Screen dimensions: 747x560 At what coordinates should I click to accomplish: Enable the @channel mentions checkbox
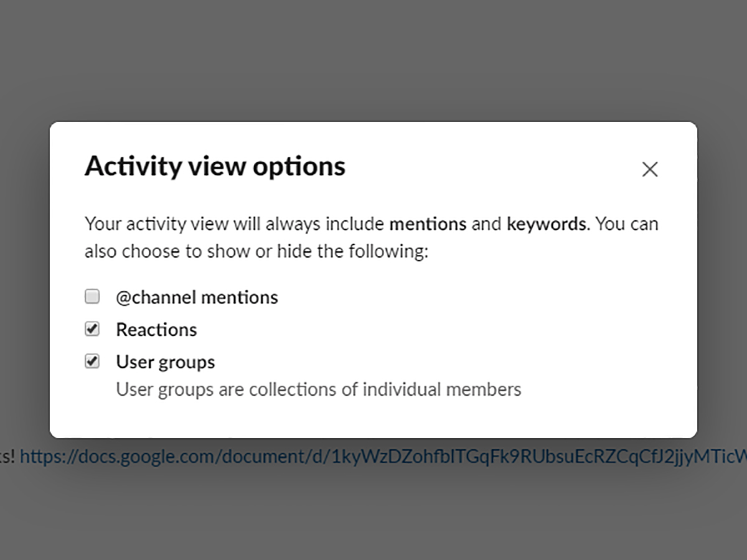pos(92,297)
